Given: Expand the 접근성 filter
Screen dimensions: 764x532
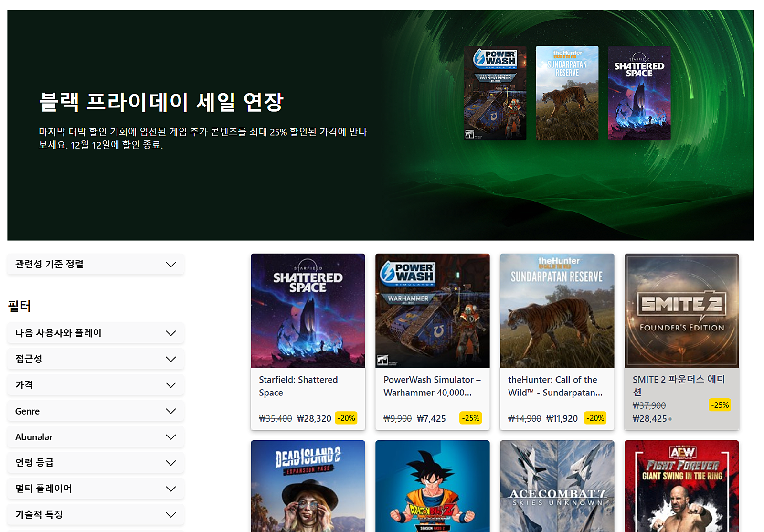Looking at the screenshot, I should (95, 359).
